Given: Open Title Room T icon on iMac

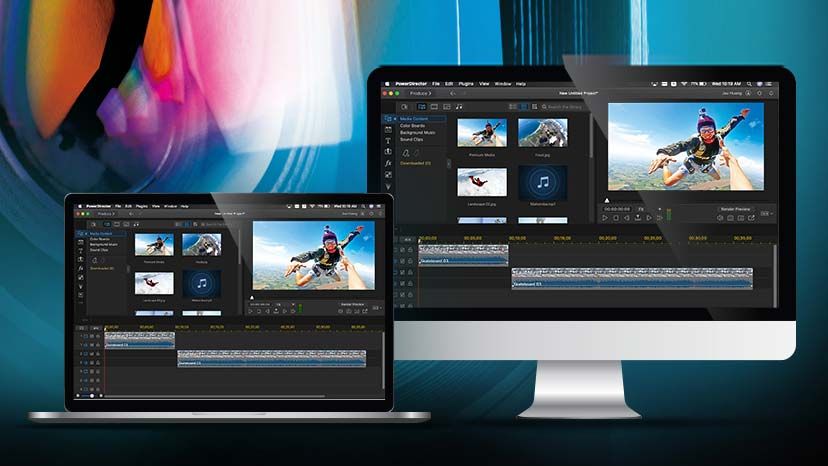Looking at the screenshot, I should [388, 141].
